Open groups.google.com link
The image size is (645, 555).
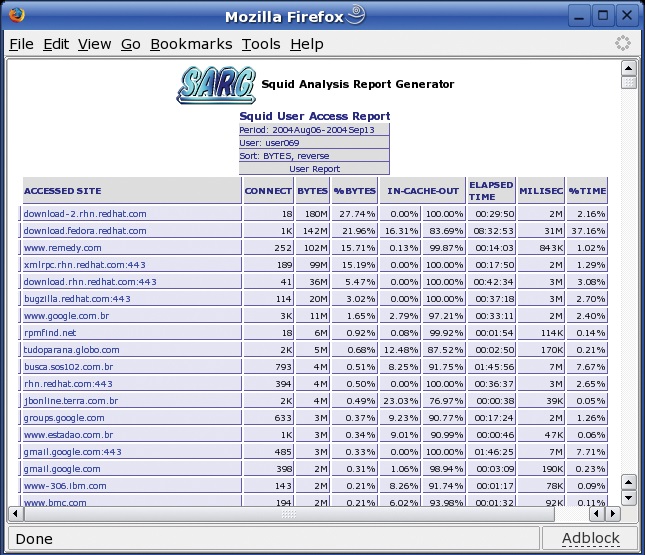64,418
